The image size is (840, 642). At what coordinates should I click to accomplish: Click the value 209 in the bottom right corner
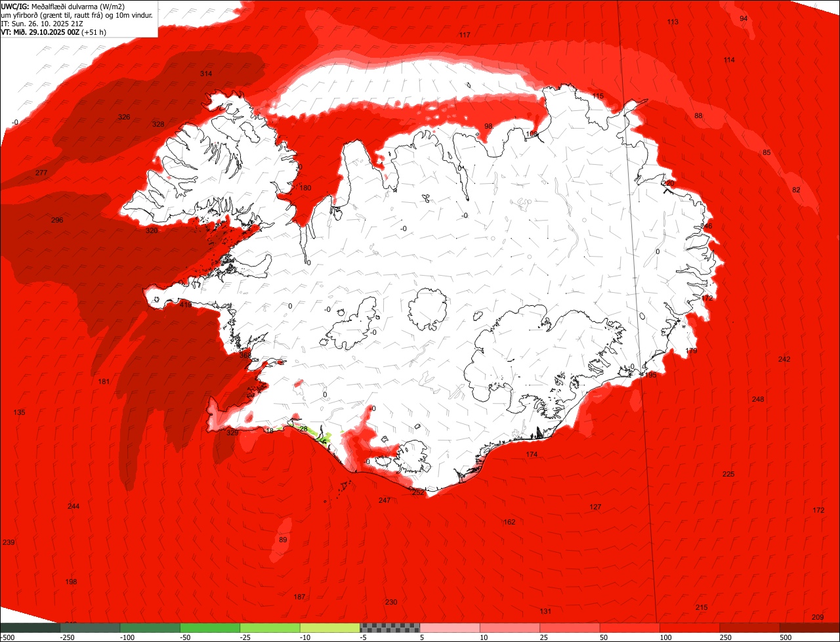(818, 617)
